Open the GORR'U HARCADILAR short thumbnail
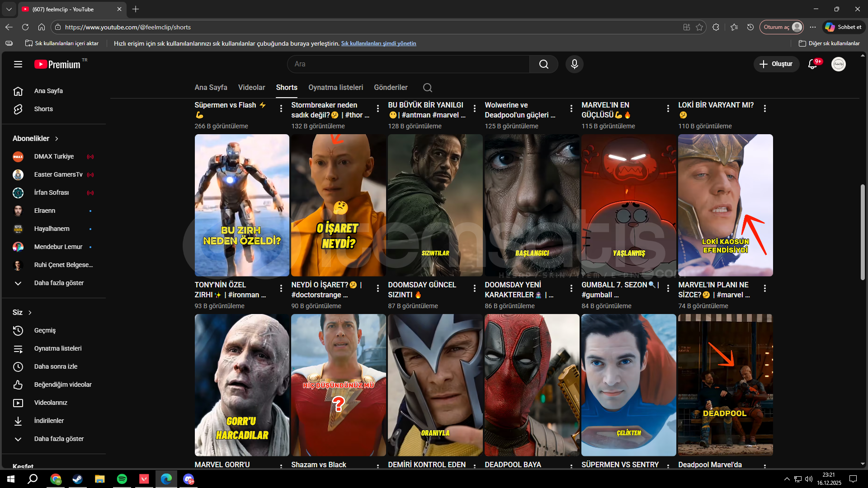This screenshot has width=868, height=488. [x=242, y=385]
